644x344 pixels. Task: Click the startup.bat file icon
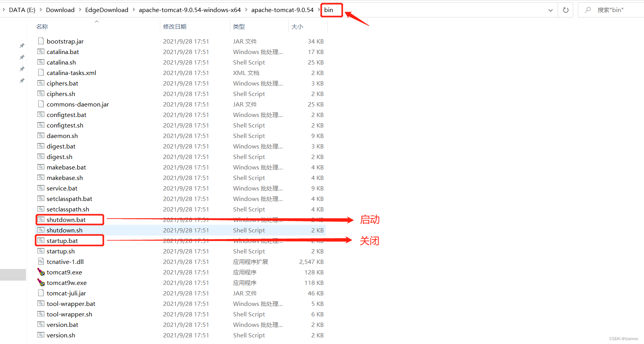coord(41,240)
